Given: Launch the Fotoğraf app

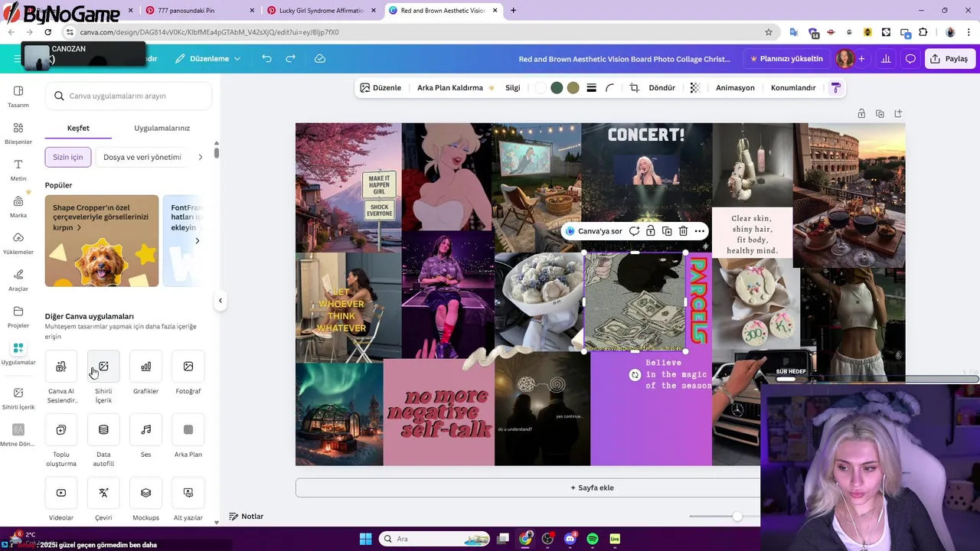Looking at the screenshot, I should point(188,367).
